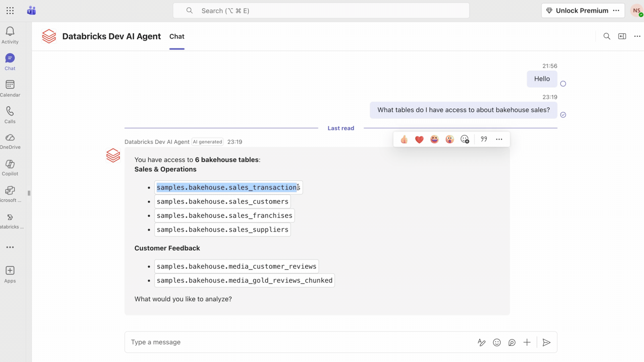Open more apps ellipsis in sidebar
The image size is (644, 362).
point(10,247)
